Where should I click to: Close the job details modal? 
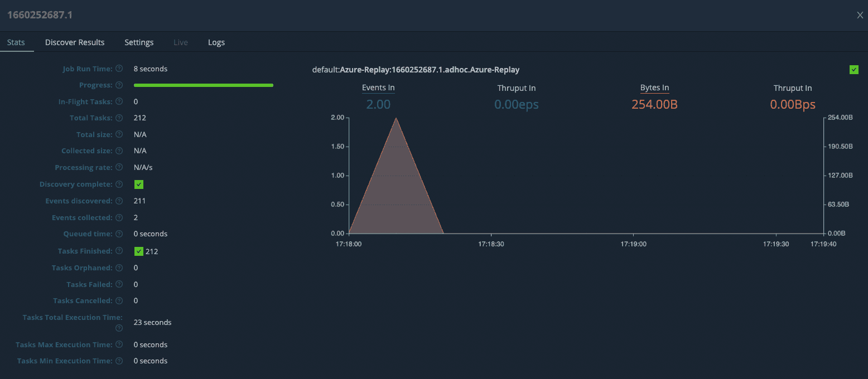point(860,15)
